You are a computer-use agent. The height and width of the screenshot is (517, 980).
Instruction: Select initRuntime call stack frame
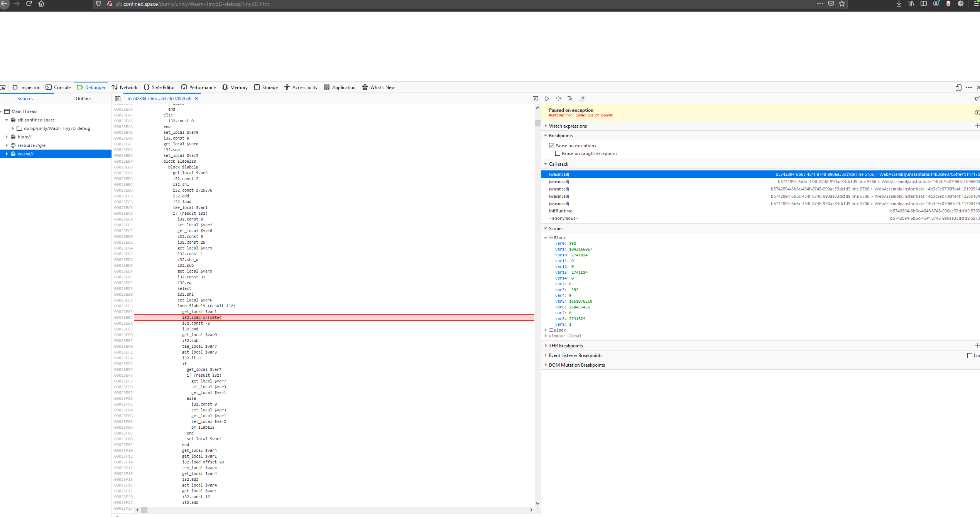click(x=561, y=211)
